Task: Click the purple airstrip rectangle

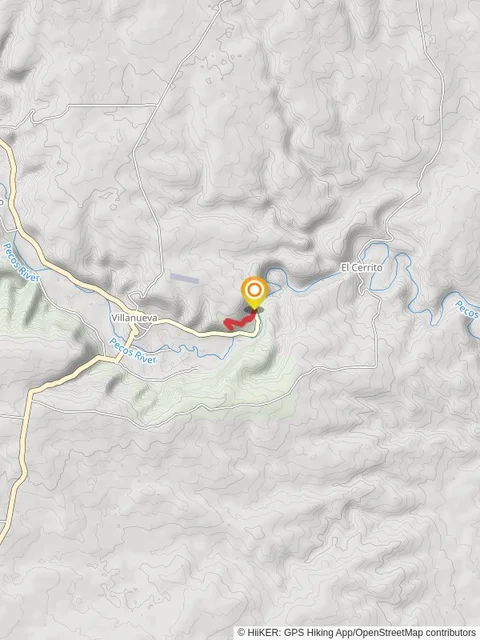Action: pos(184,278)
